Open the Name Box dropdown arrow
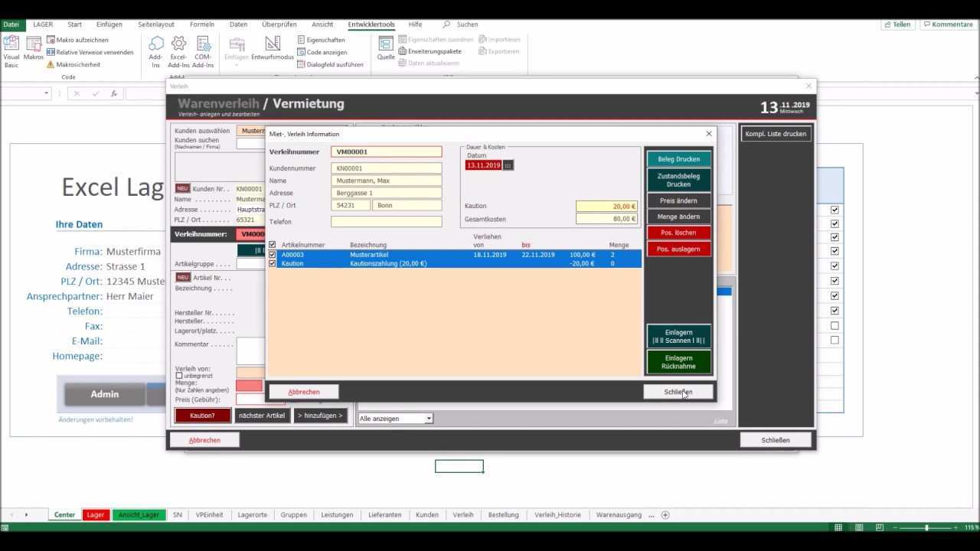The height and width of the screenshot is (551, 980). (47, 93)
